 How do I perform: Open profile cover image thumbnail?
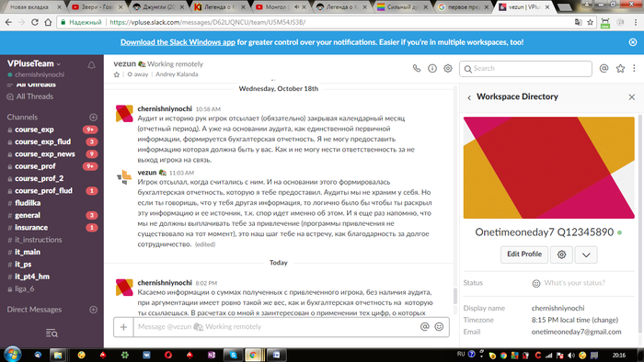click(548, 167)
